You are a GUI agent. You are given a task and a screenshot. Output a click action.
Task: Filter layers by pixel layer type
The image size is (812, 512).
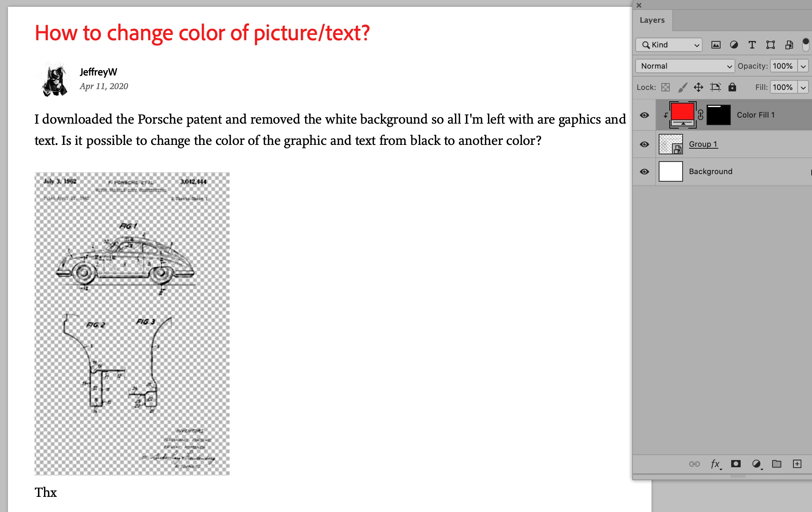click(716, 45)
